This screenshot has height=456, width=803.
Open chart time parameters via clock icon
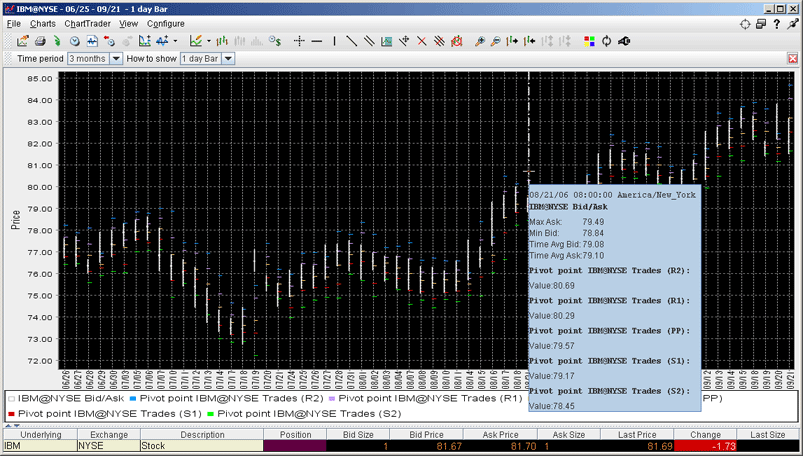[x=75, y=41]
